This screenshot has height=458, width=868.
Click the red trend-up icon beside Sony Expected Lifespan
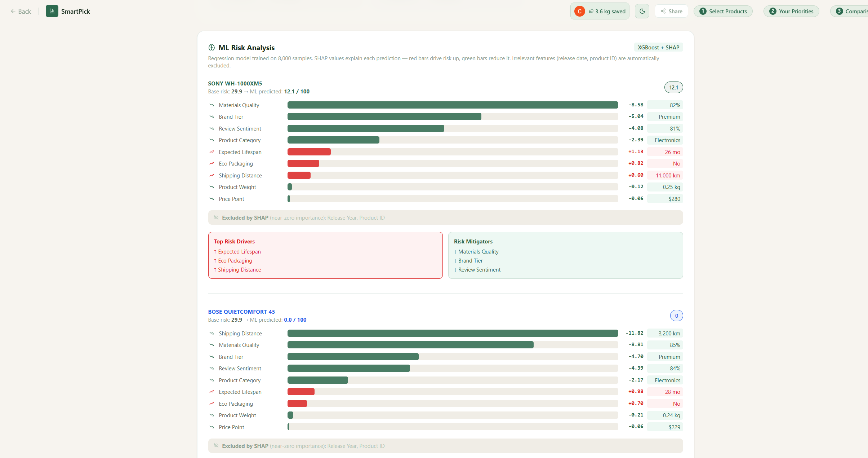pyautogui.click(x=212, y=152)
